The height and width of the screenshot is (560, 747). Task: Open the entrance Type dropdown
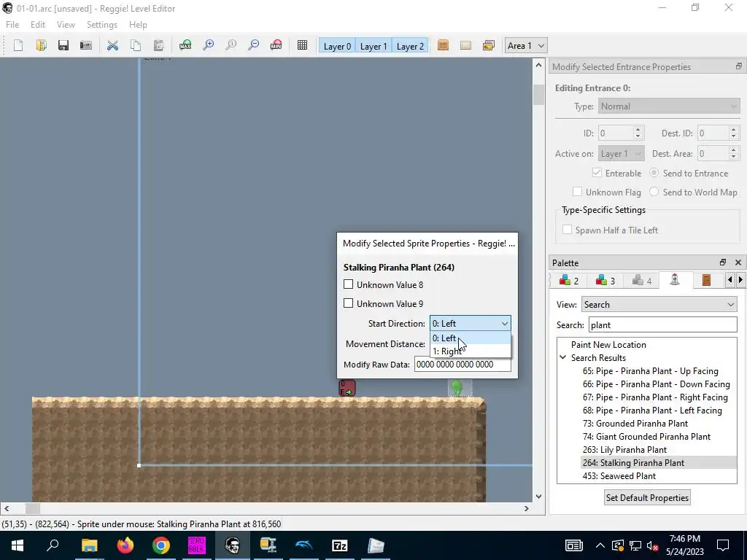point(669,106)
